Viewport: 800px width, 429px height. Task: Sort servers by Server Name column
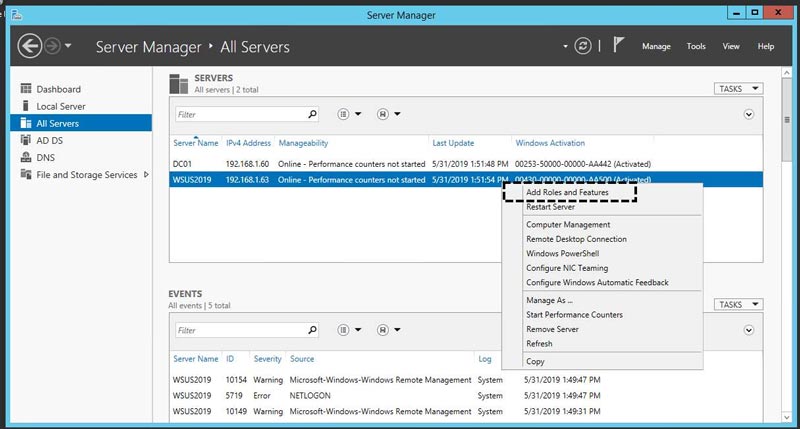[x=195, y=143]
